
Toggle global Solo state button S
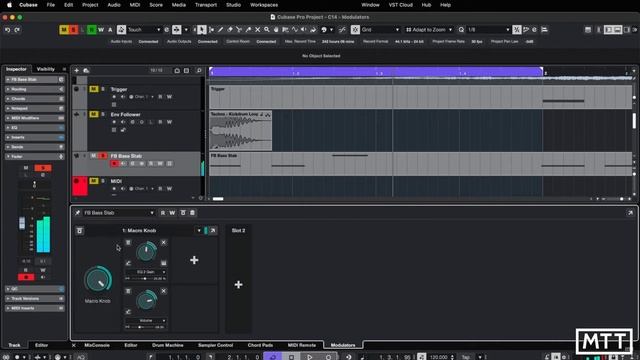point(73,30)
